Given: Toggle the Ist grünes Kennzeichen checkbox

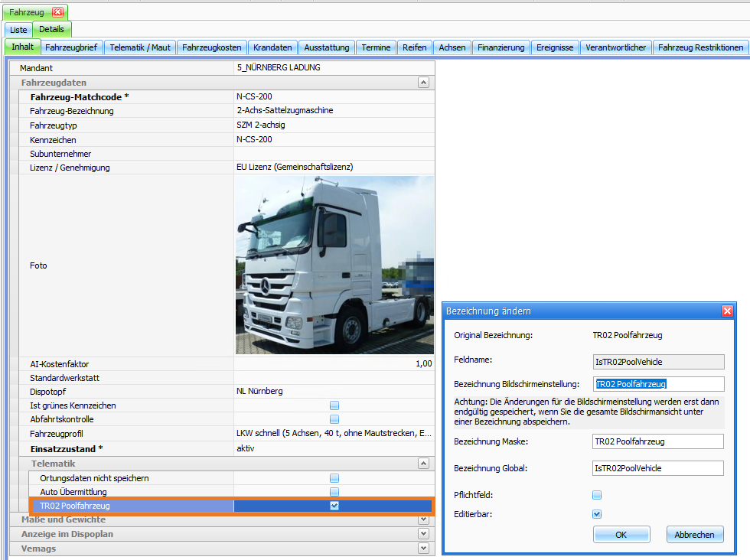Looking at the screenshot, I should 334,405.
